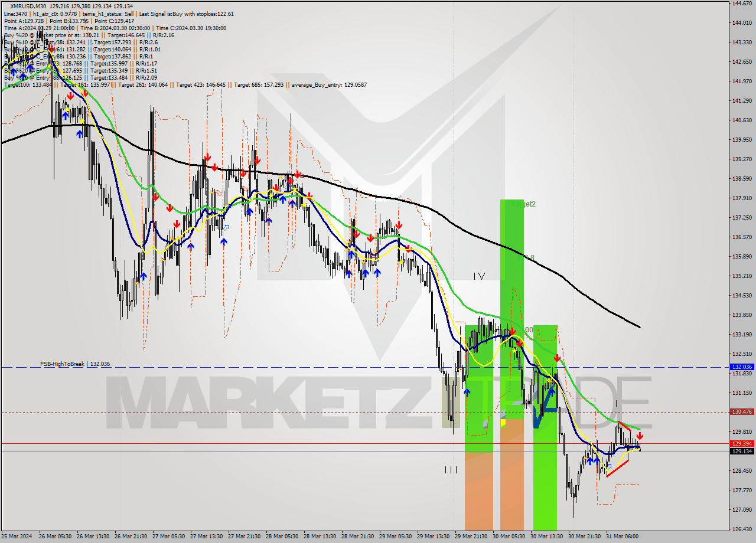This screenshot has height=543, width=756.
Task: Click the 133.850 price axis label
Action: click(742, 315)
